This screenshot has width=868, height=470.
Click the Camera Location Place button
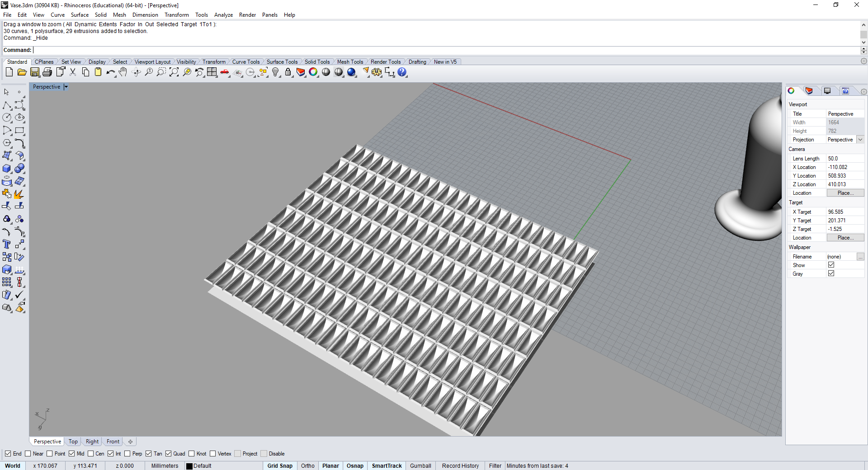[x=845, y=193]
